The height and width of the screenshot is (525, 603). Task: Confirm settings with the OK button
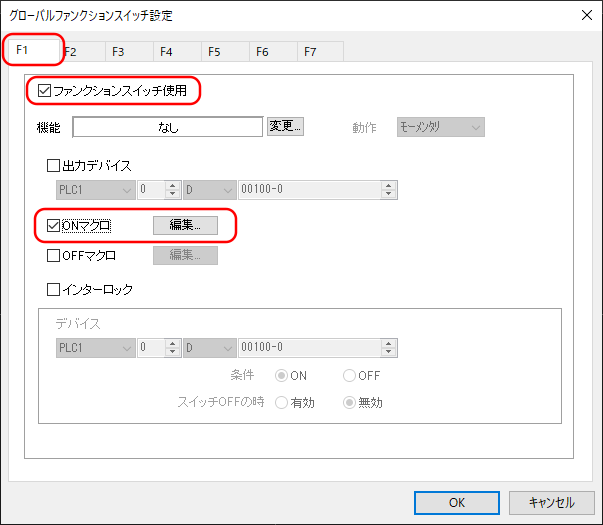[x=456, y=503]
